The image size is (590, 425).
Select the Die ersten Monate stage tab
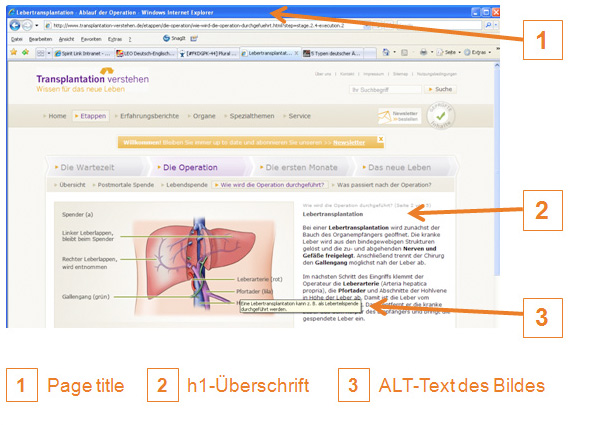[x=301, y=168]
